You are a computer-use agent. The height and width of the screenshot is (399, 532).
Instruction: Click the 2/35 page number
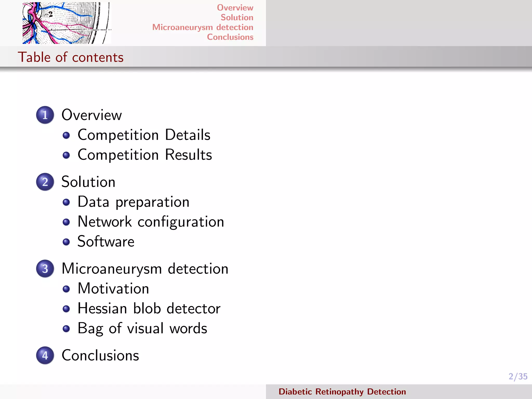pyautogui.click(x=518, y=376)
